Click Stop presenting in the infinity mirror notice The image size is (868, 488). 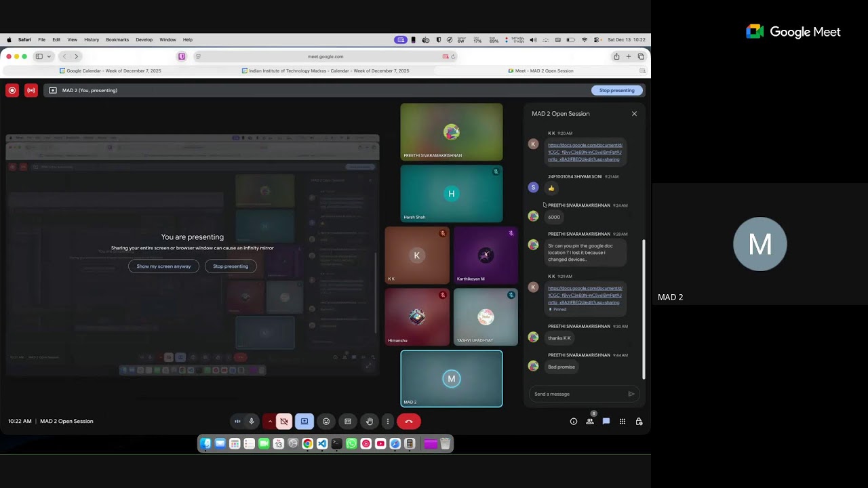(231, 266)
